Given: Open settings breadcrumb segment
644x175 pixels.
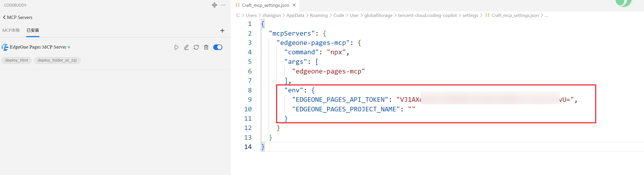Looking at the screenshot, I should coord(470,15).
